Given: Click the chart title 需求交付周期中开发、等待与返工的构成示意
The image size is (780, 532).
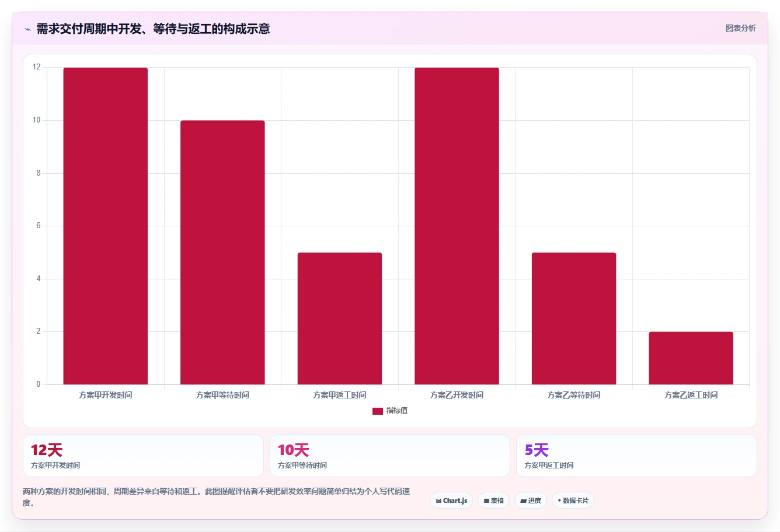Looking at the screenshot, I should pos(153,29).
